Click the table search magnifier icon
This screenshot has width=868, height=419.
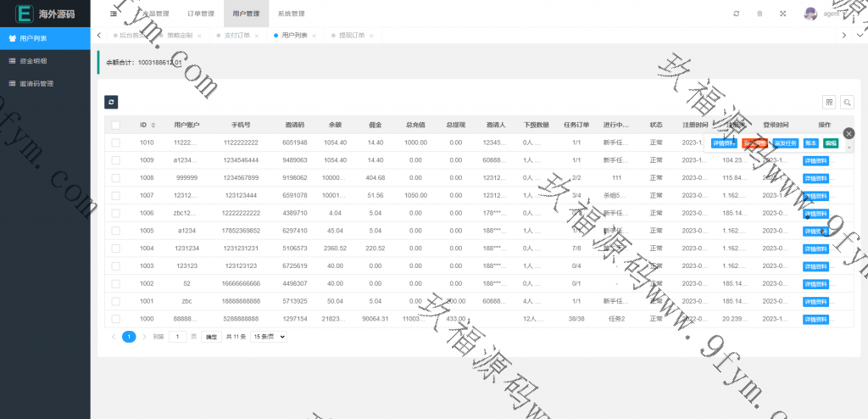[x=847, y=102]
